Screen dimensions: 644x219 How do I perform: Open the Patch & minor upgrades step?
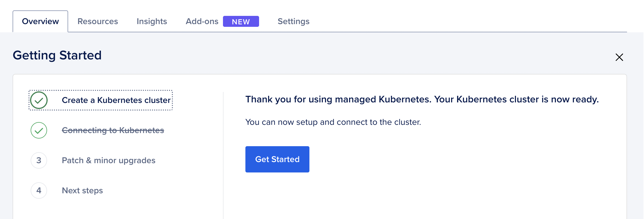click(109, 160)
